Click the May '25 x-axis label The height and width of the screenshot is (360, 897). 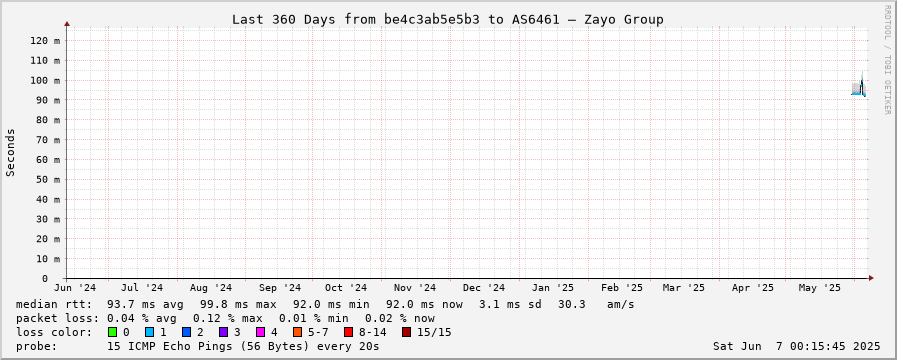point(819,288)
